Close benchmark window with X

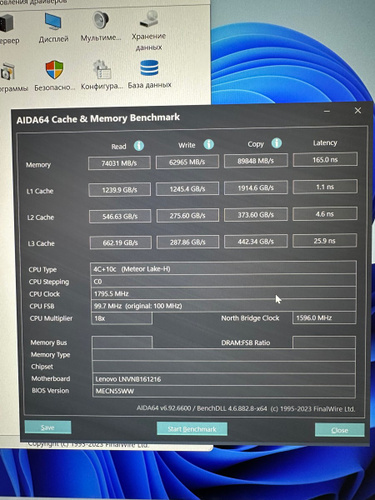358,111
